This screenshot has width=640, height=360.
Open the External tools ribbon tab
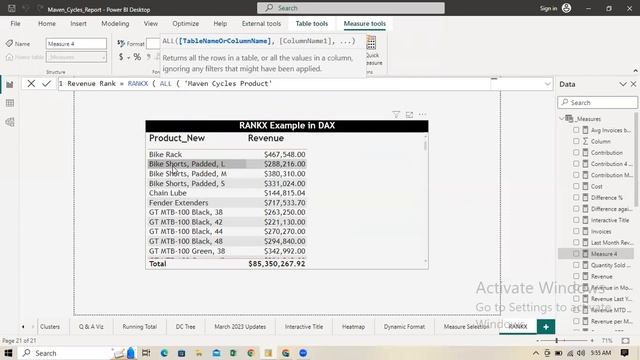[261, 24]
